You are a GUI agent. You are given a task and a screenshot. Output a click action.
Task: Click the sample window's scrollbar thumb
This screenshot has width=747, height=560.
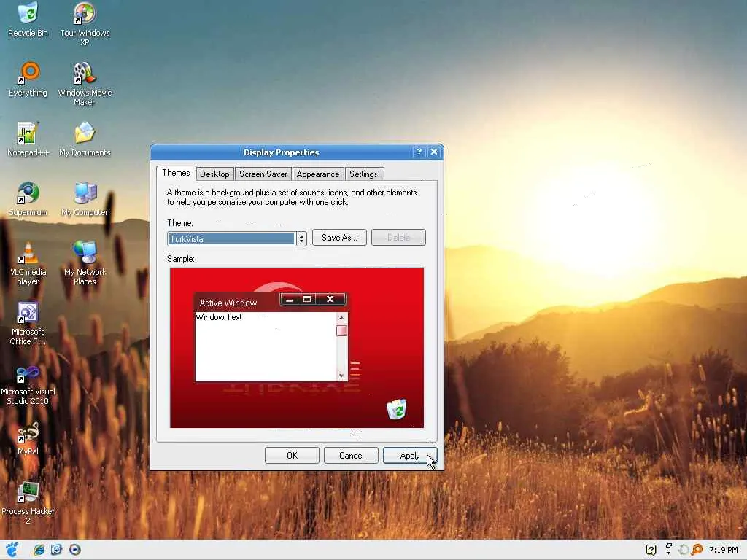(x=341, y=330)
